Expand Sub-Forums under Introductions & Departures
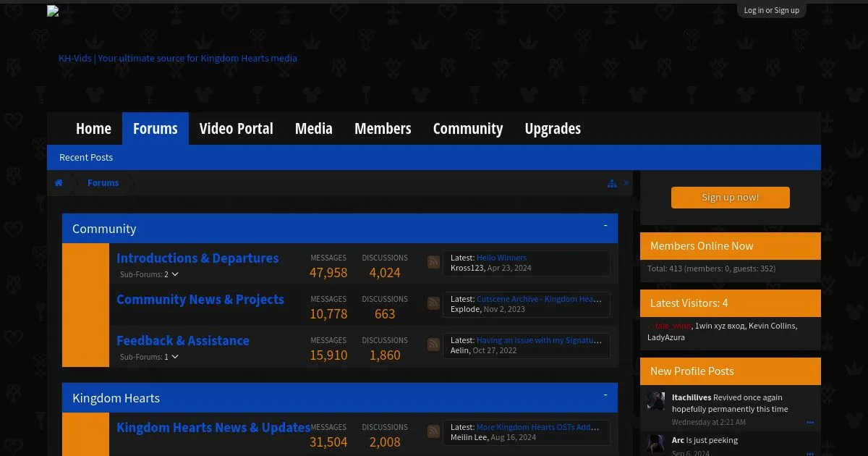This screenshot has width=868, height=456. click(149, 274)
